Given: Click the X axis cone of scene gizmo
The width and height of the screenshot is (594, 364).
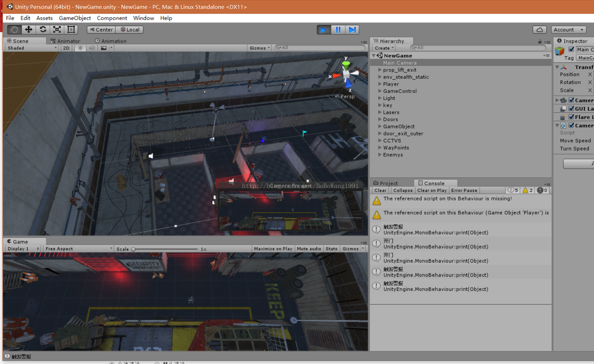Looking at the screenshot, I should [336, 75].
